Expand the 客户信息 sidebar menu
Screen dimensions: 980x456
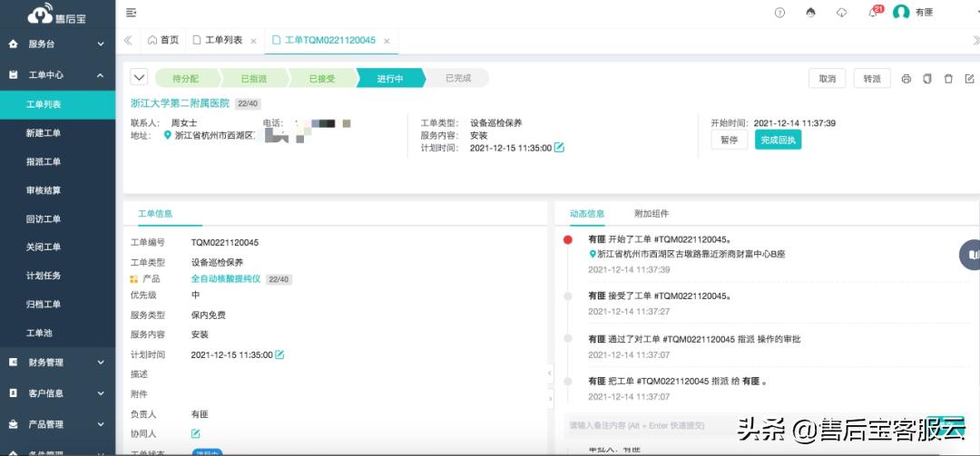coord(101,393)
